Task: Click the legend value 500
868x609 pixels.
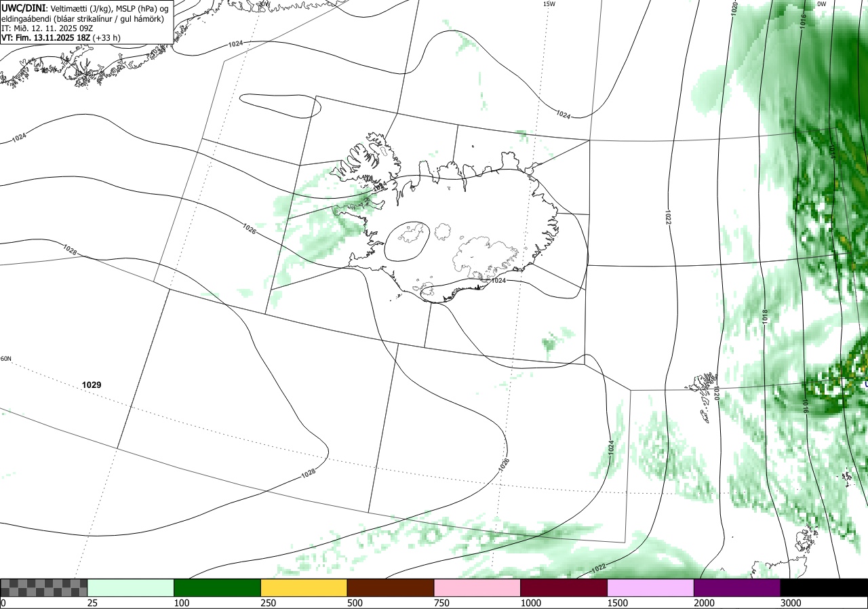Action: 355,603
